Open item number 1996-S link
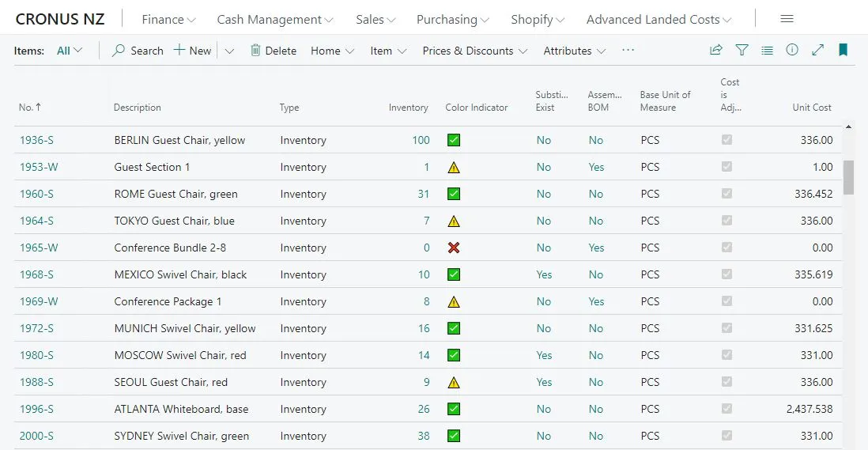 pyautogui.click(x=36, y=409)
